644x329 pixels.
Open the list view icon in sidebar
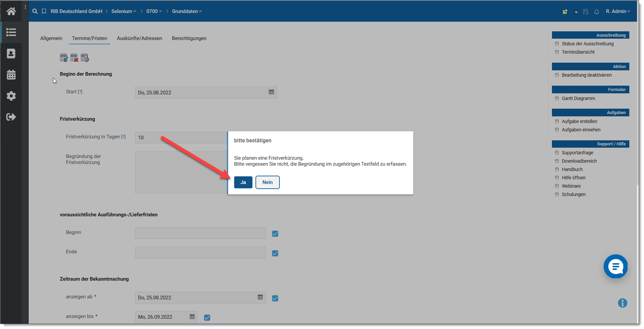tap(11, 32)
